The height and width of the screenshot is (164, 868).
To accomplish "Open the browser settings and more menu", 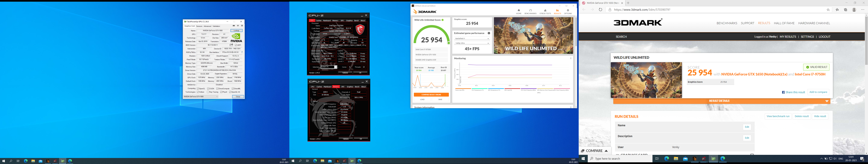I will point(863,10).
